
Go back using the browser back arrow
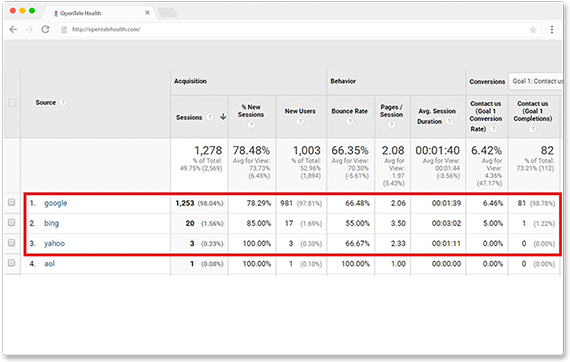(13, 29)
